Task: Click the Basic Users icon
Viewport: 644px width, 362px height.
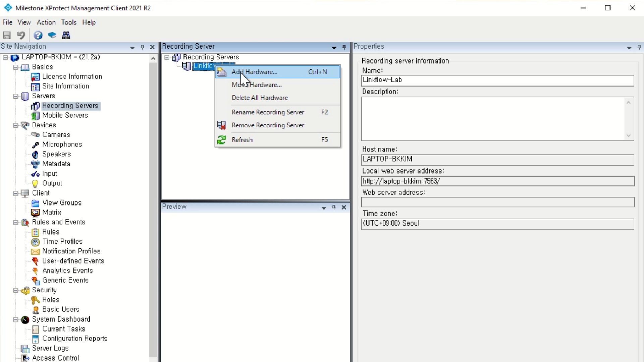Action: click(35, 310)
